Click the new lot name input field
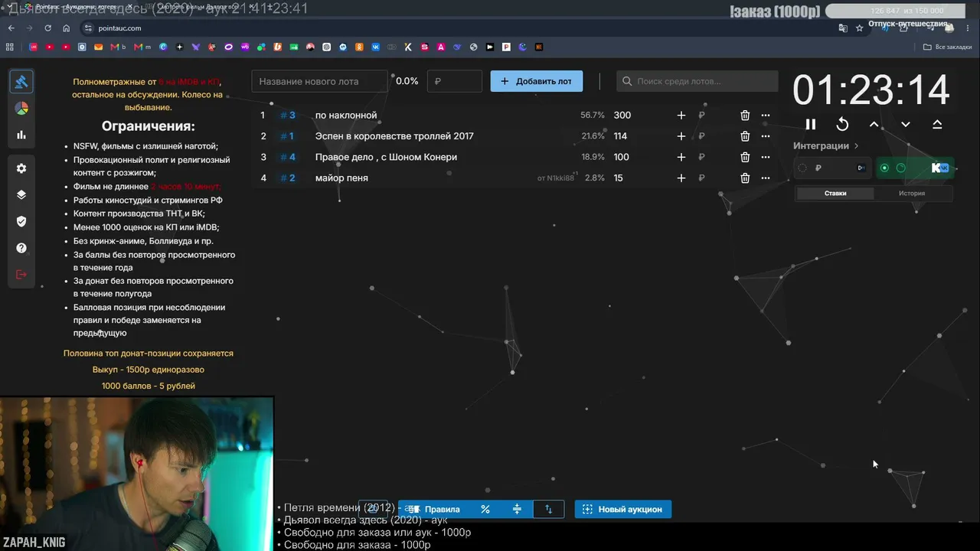The image size is (980, 551). click(x=320, y=81)
